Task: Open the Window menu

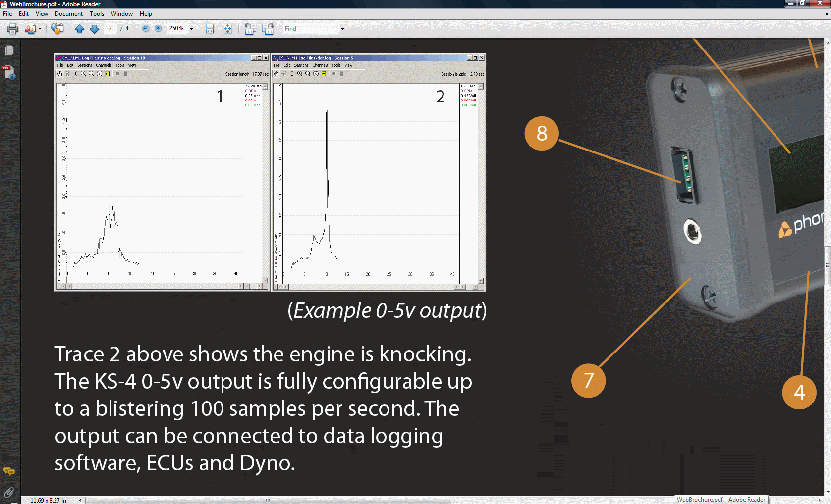Action: pyautogui.click(x=122, y=14)
